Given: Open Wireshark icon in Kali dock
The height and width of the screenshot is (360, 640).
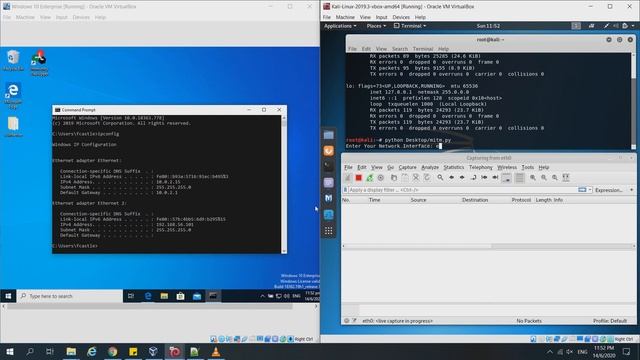Looking at the screenshot, I should pyautogui.click(x=329, y=214).
